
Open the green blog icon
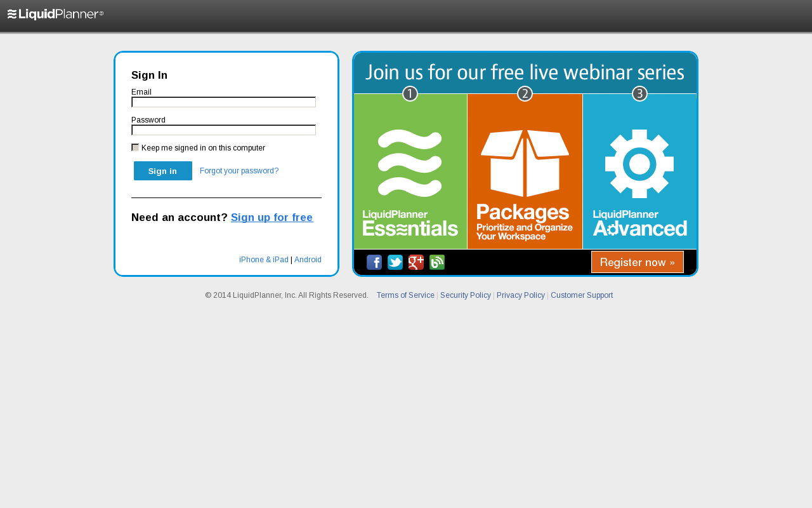pos(437,262)
